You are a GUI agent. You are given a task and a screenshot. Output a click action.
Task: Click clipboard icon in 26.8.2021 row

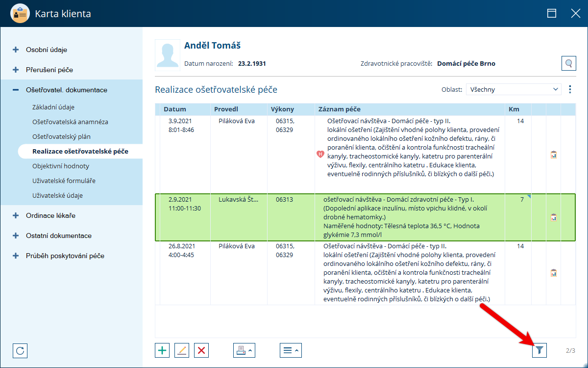click(554, 273)
